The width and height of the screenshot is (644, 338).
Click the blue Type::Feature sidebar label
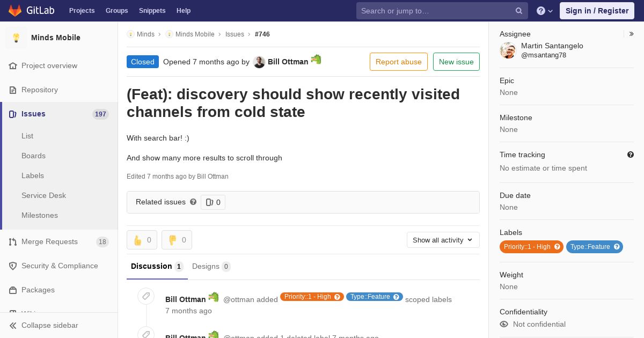[595, 247]
